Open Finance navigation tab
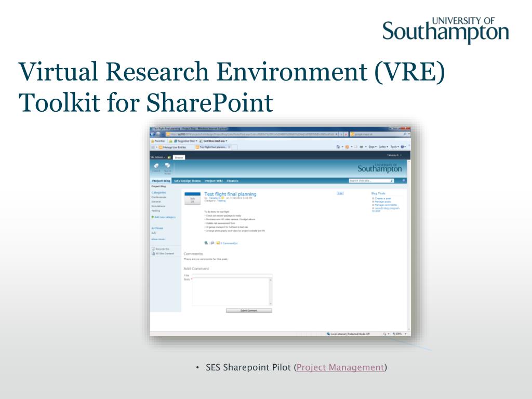This screenshot has width=532, height=399. tap(232, 181)
